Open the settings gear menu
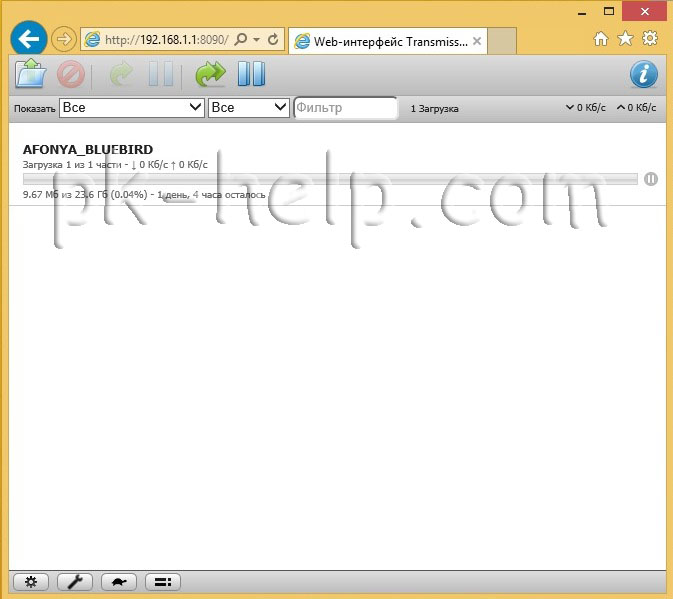Image resolution: width=673 pixels, height=599 pixels. [x=31, y=582]
